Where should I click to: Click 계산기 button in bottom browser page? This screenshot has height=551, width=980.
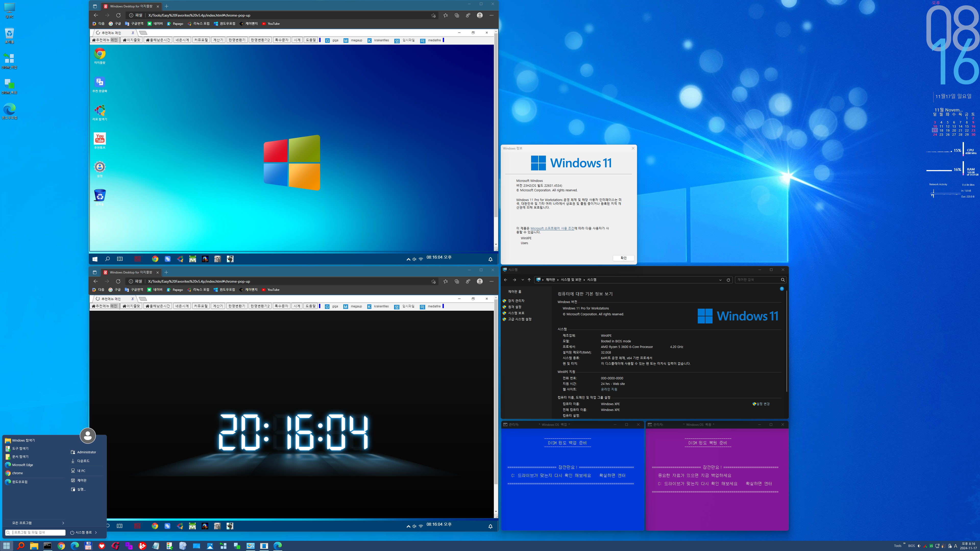(218, 306)
